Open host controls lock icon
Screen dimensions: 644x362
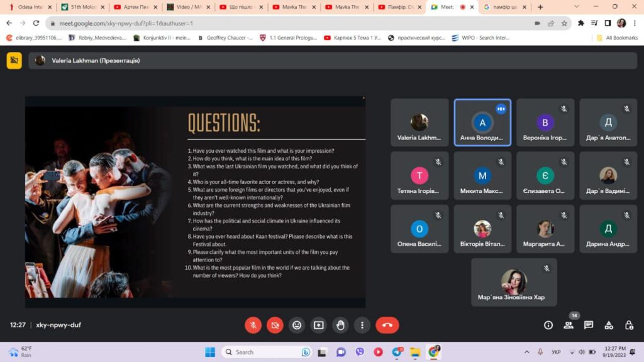click(x=629, y=325)
